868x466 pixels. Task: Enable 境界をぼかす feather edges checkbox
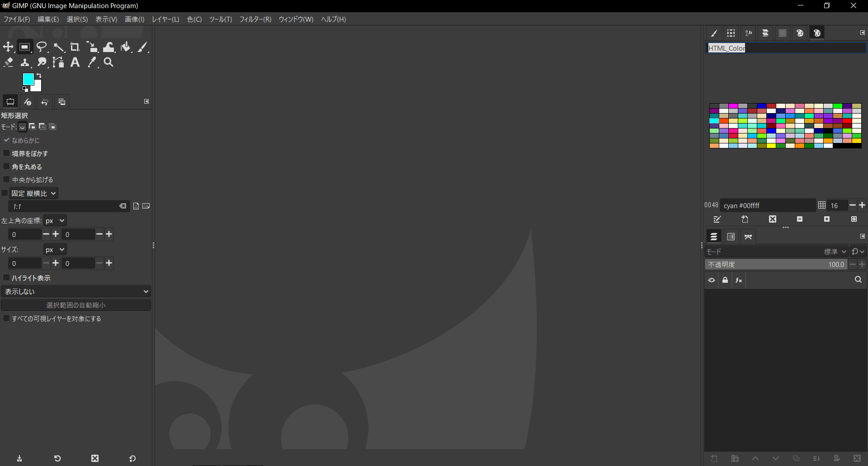(x=6, y=153)
